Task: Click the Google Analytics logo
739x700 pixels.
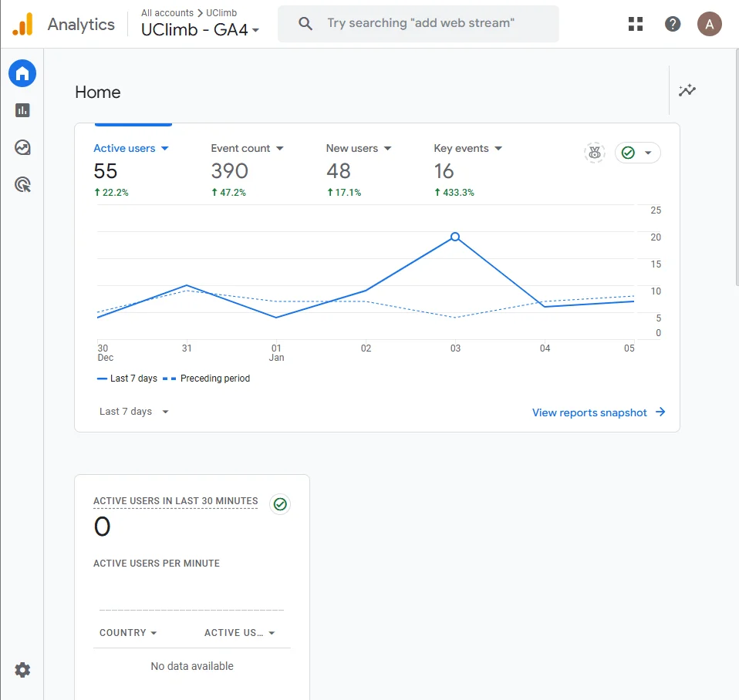Action: 22,23
